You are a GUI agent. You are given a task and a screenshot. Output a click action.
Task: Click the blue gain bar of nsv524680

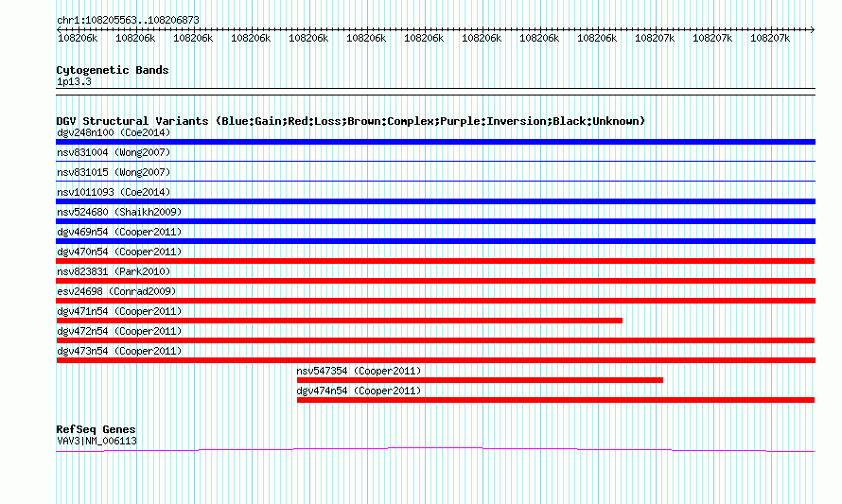click(435, 221)
